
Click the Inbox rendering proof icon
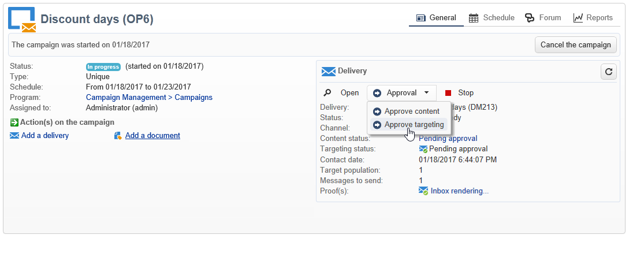click(x=423, y=191)
